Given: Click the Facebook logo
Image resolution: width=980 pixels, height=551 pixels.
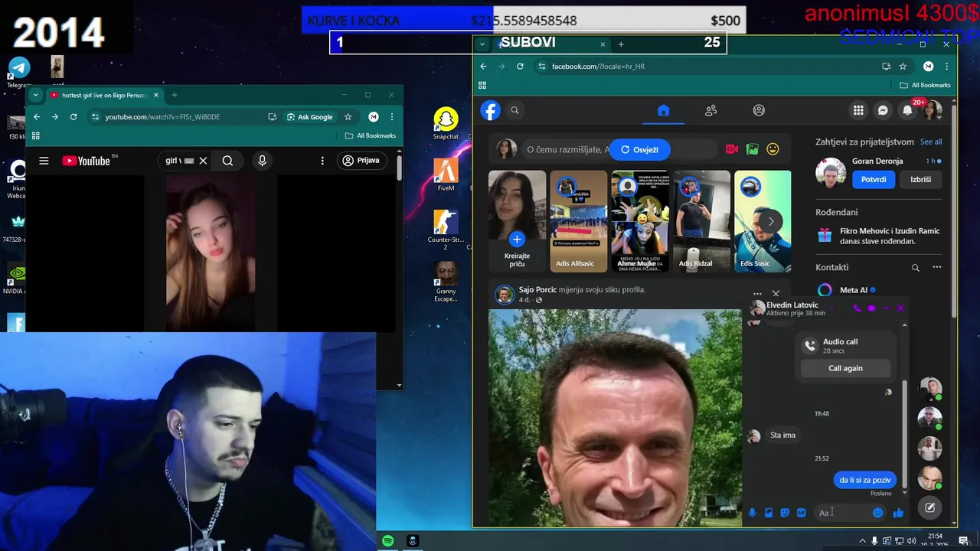Looking at the screenshot, I should (x=491, y=110).
